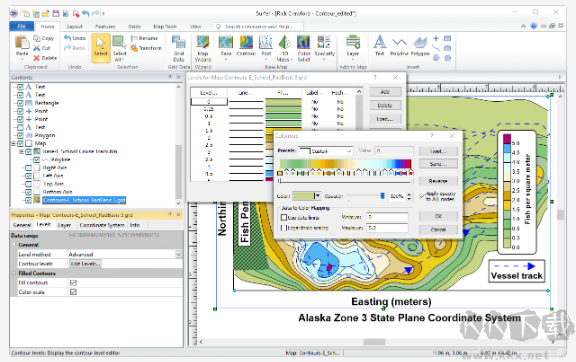Screen dimensions: 576x362
Task: Create a new Contour map
Action: click(246, 47)
